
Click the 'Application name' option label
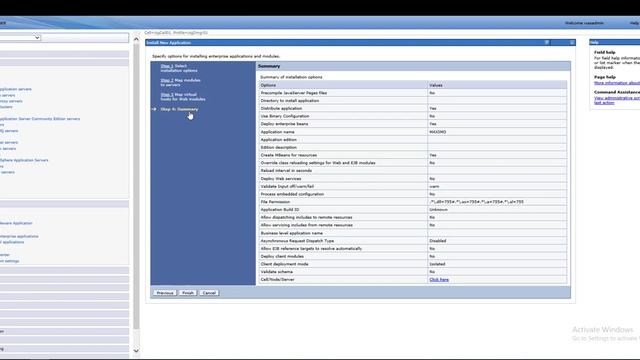(277, 132)
